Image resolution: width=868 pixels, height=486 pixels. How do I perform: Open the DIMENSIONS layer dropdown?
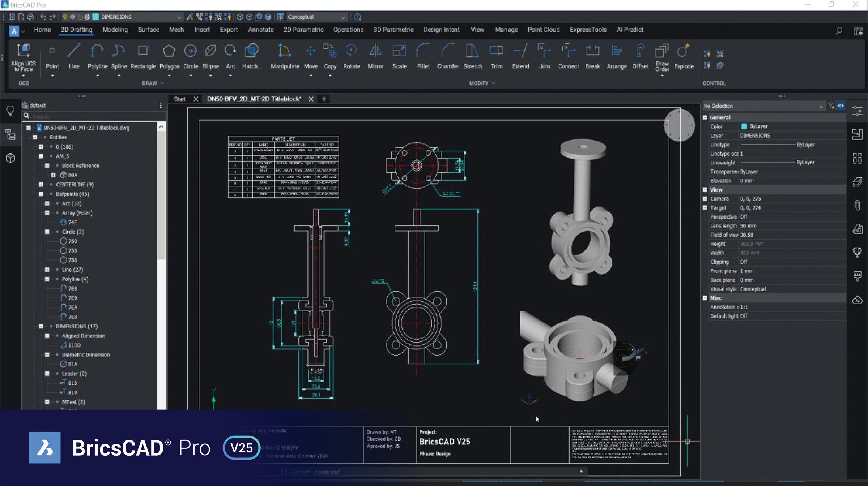coord(179,17)
